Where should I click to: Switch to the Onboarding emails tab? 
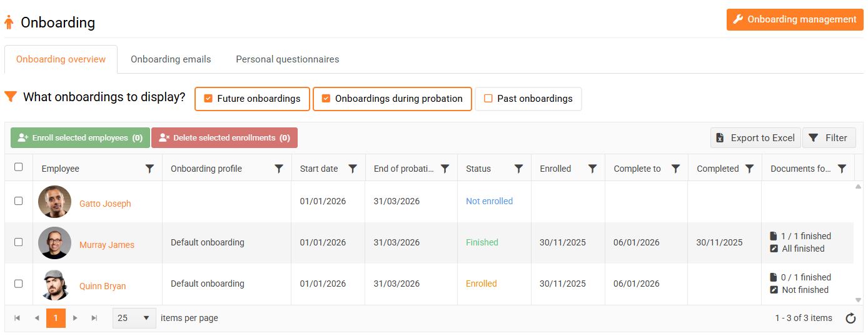pyautogui.click(x=171, y=59)
